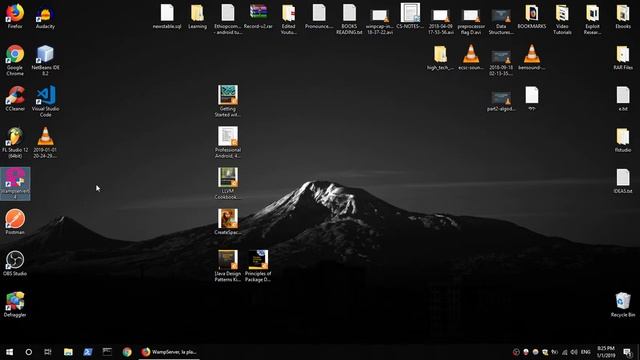640x360 pixels.
Task: Select the OBS Studio shortcut
Action: pyautogui.click(x=15, y=263)
